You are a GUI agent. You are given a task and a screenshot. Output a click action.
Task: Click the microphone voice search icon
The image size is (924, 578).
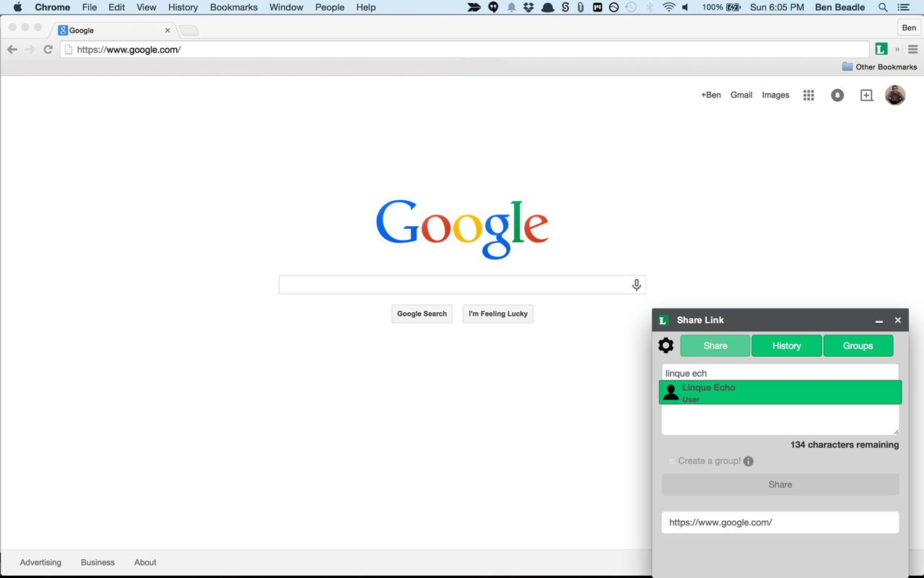[636, 285]
